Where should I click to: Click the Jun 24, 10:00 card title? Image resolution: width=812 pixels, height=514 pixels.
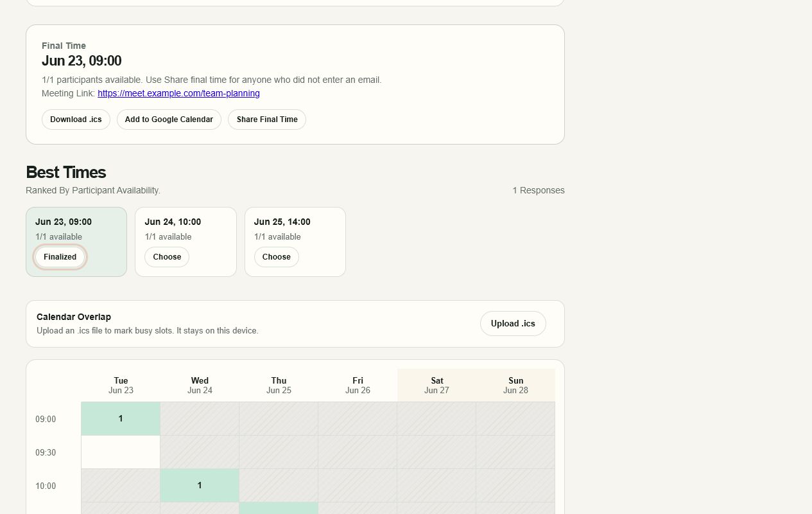(x=173, y=222)
